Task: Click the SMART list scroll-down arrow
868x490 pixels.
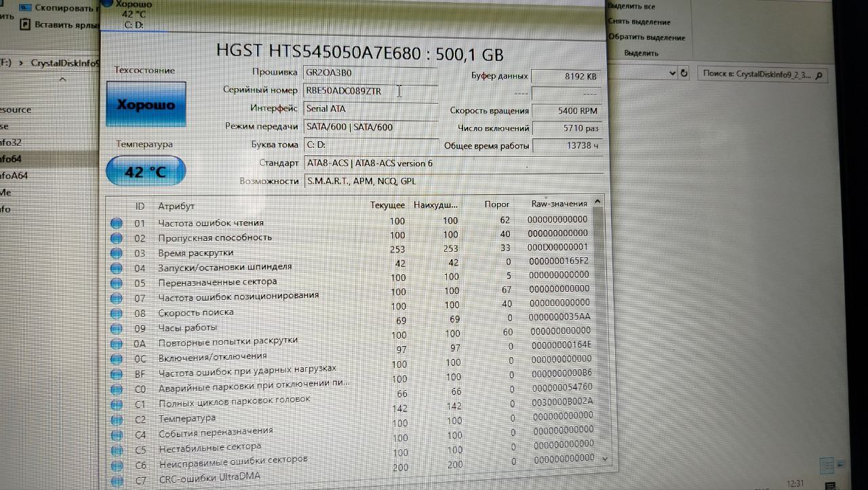Action: 605,459
